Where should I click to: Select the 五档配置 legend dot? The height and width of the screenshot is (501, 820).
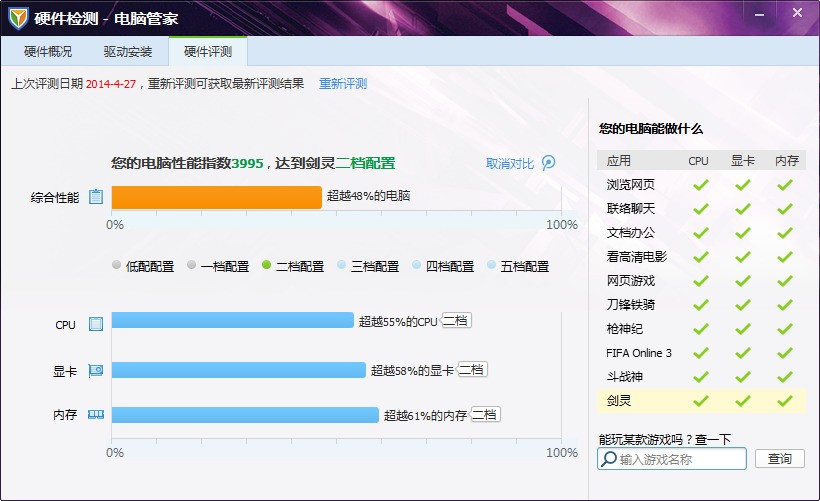coord(491,265)
